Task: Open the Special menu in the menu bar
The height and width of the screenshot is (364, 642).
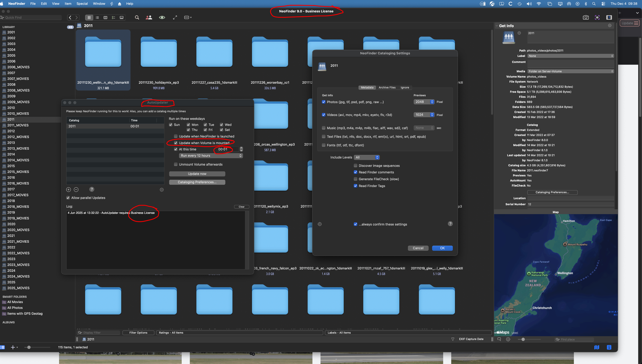Action: pos(82,4)
